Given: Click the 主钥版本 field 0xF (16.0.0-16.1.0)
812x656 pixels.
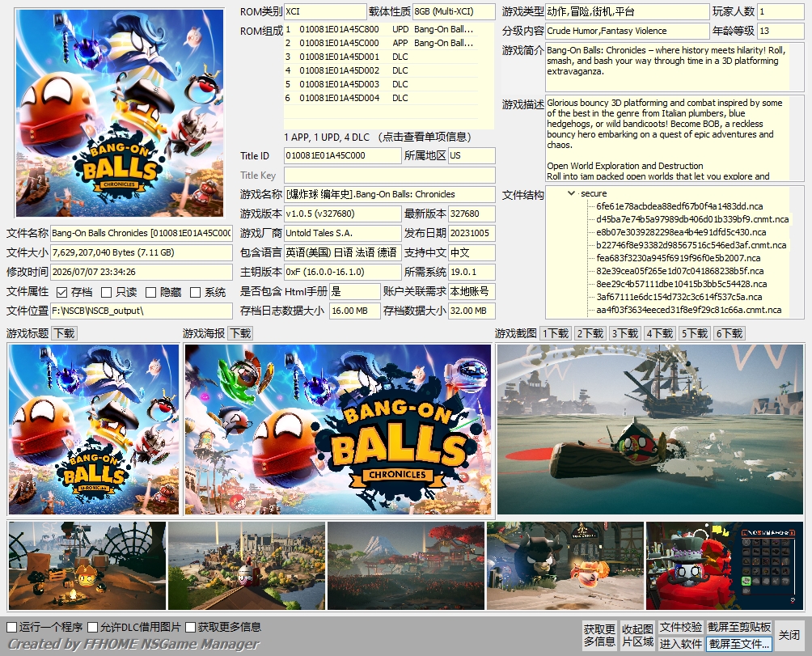Looking at the screenshot, I should (342, 273).
